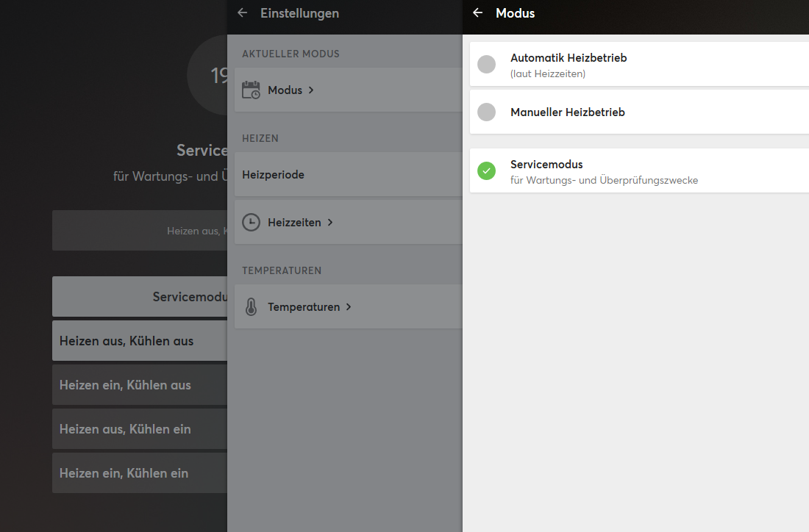809x532 pixels.
Task: Choose Servicemodus option text
Action: tap(546, 165)
